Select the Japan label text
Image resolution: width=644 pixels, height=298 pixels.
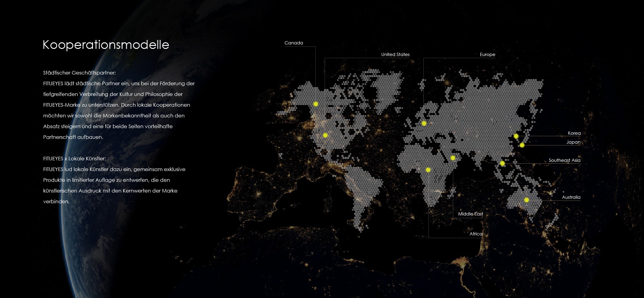(x=573, y=142)
